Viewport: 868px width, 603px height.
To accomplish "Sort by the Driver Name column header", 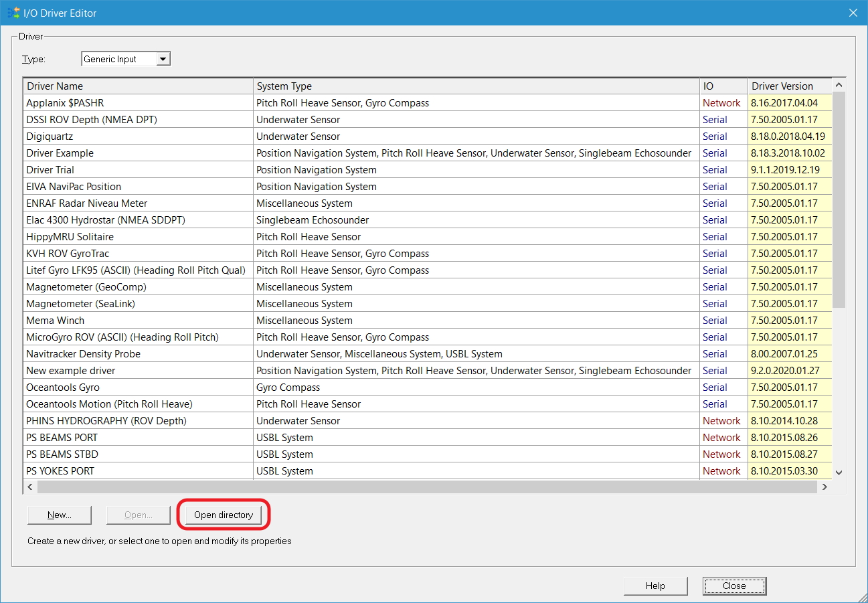I will point(138,86).
